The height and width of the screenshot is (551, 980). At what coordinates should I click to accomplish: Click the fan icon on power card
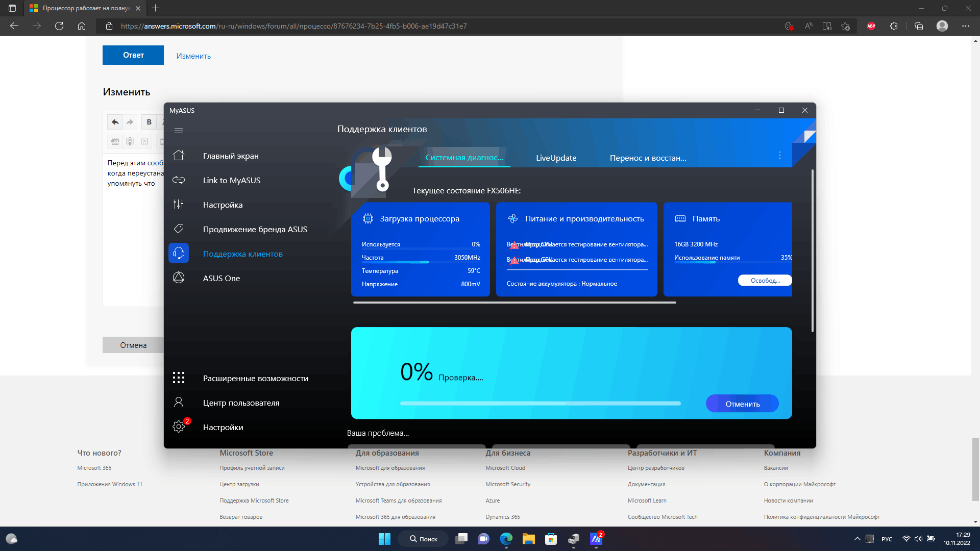(x=513, y=218)
